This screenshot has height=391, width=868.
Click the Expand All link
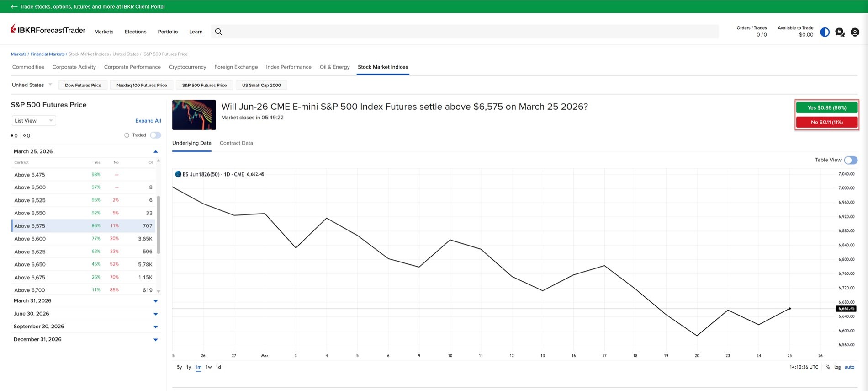(148, 121)
